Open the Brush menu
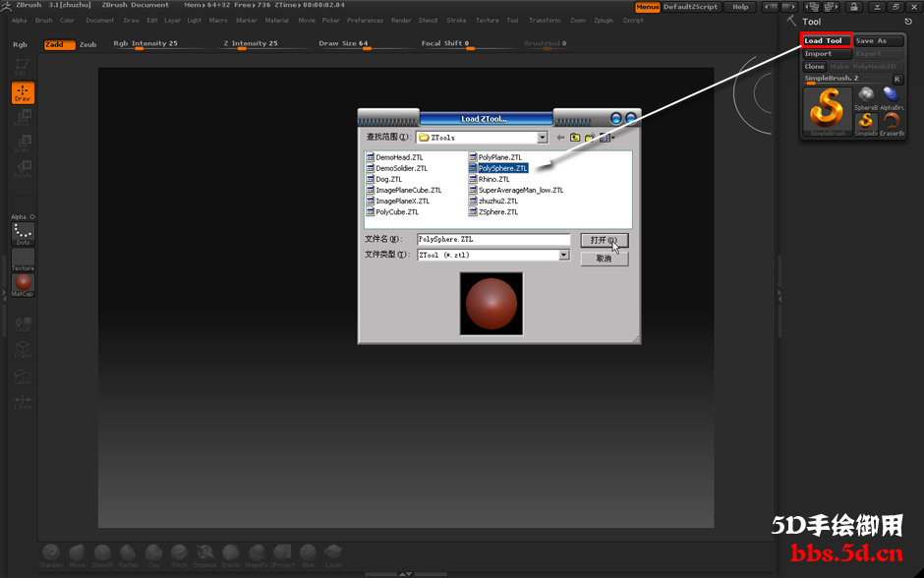924x578 pixels. (43, 20)
